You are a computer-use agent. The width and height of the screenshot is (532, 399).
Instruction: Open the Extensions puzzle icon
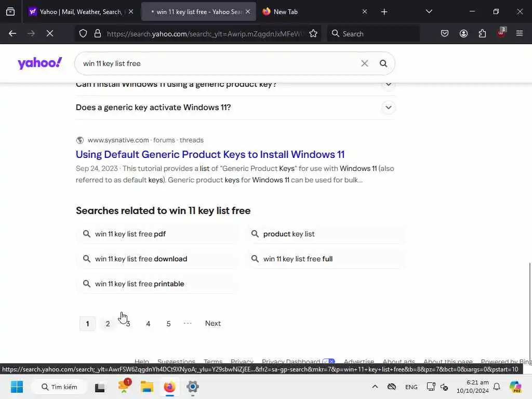click(x=482, y=34)
